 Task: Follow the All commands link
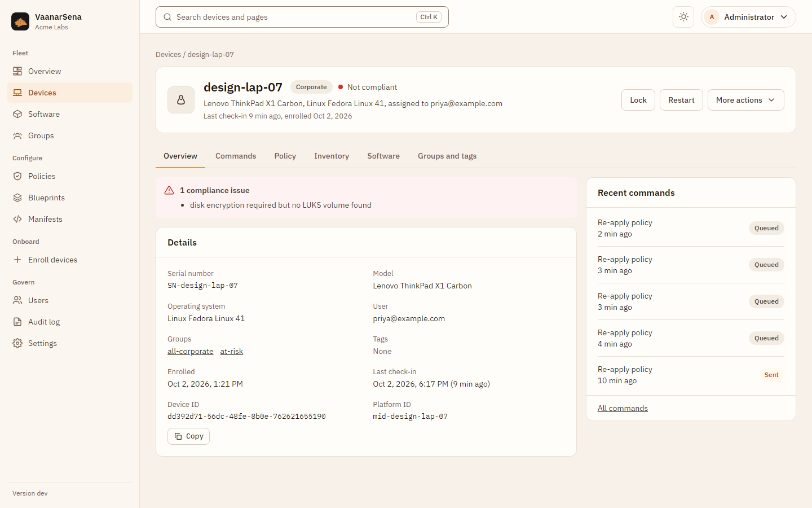(623, 408)
